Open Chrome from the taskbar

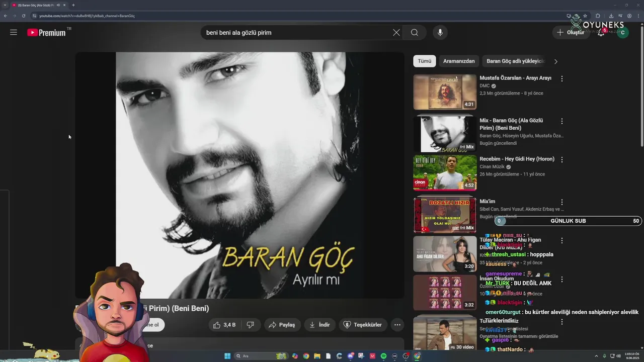306,356
